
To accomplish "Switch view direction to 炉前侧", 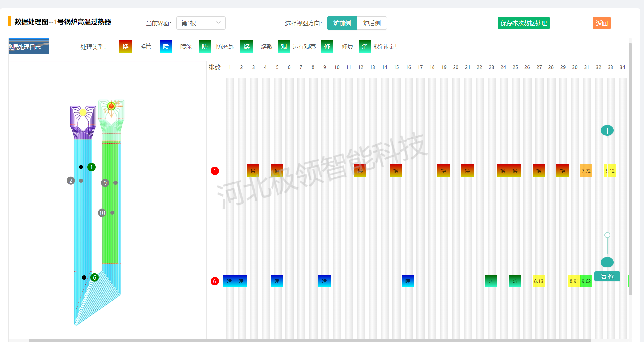I will point(342,23).
